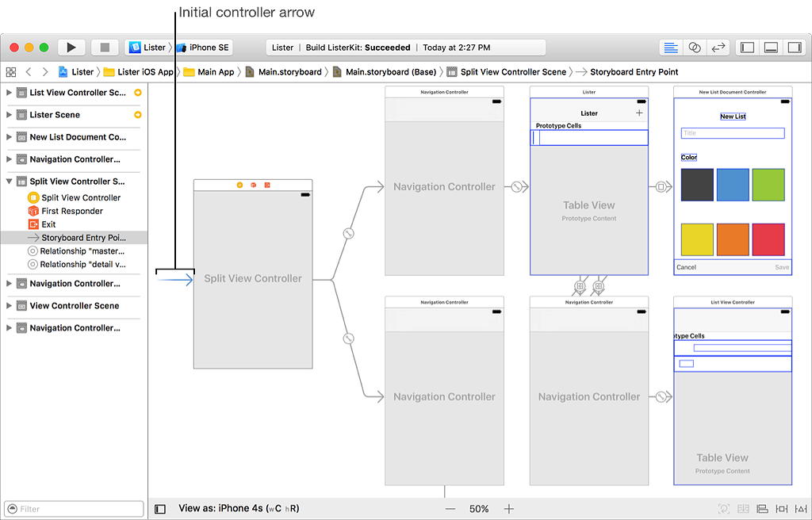Click the warning badge on List View Controller Scene
Screen dimensions: 812x520
tap(138, 93)
